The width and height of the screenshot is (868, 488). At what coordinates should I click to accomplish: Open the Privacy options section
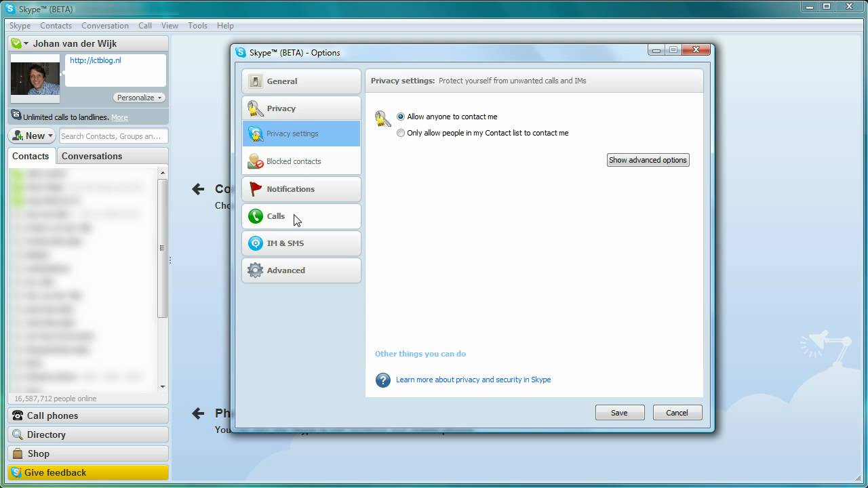(301, 108)
